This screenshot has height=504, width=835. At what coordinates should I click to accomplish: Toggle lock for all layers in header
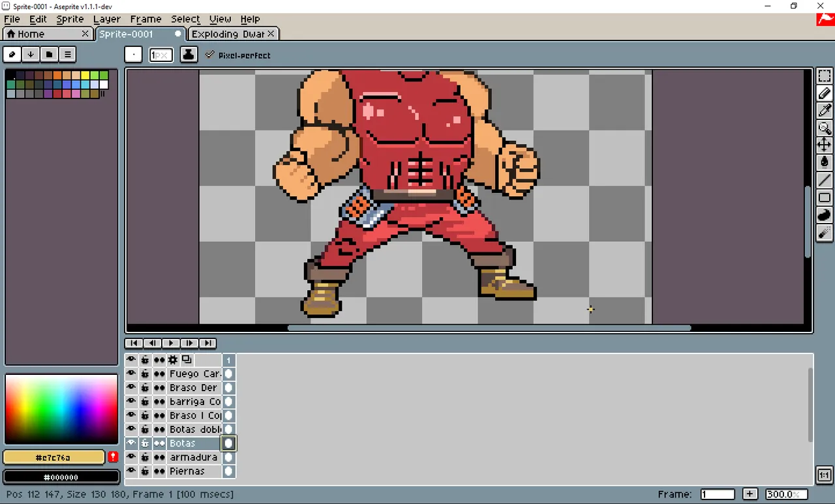[x=145, y=360]
